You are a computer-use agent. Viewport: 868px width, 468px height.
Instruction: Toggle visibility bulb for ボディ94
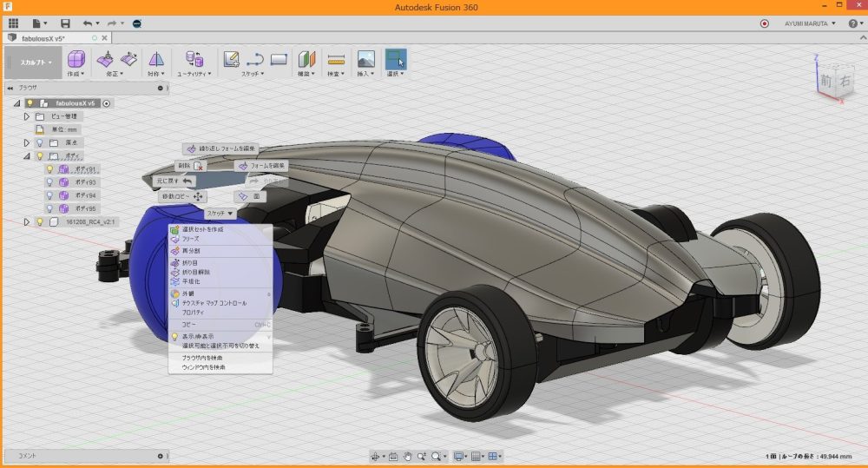click(x=50, y=195)
